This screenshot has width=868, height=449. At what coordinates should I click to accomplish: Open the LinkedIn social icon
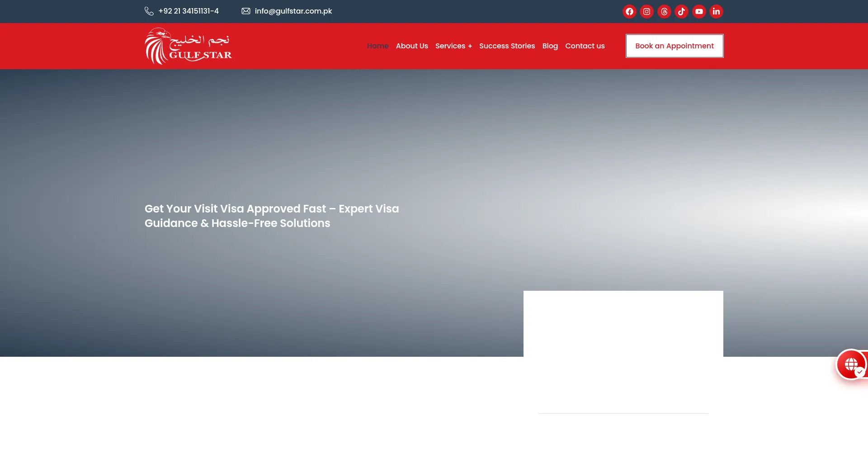[x=716, y=11]
